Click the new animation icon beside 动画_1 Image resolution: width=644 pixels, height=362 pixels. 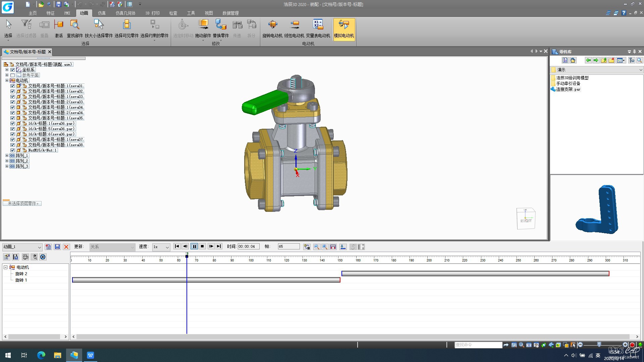tap(48, 247)
